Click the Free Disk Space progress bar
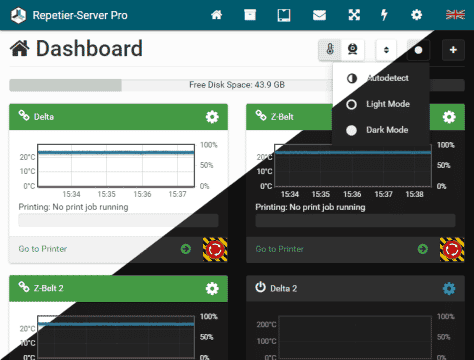 [x=237, y=85]
